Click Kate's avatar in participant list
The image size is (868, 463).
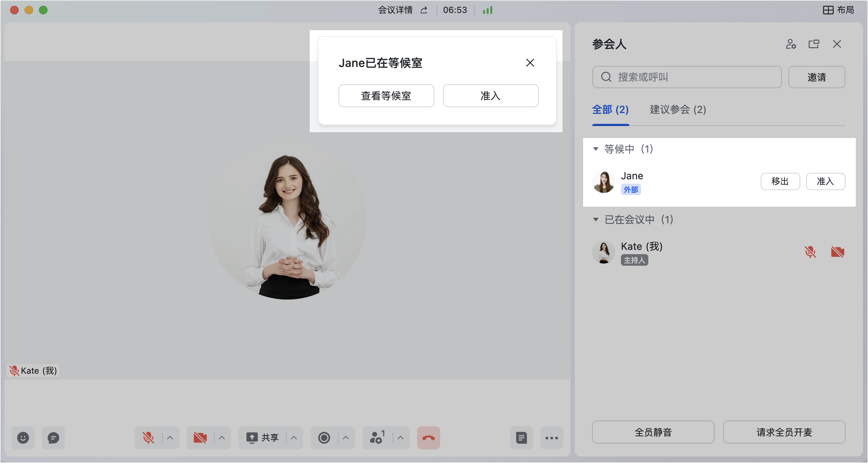click(604, 252)
